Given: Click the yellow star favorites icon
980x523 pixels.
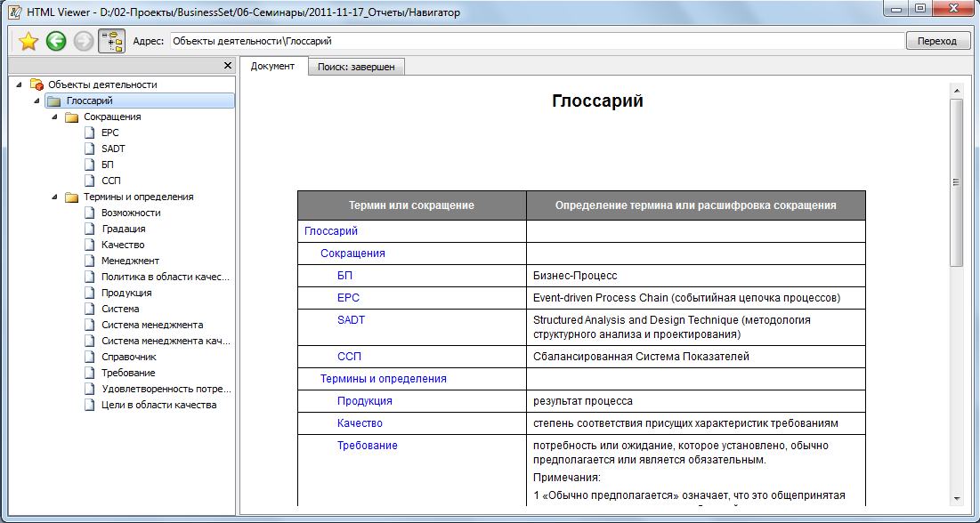Looking at the screenshot, I should [x=28, y=41].
